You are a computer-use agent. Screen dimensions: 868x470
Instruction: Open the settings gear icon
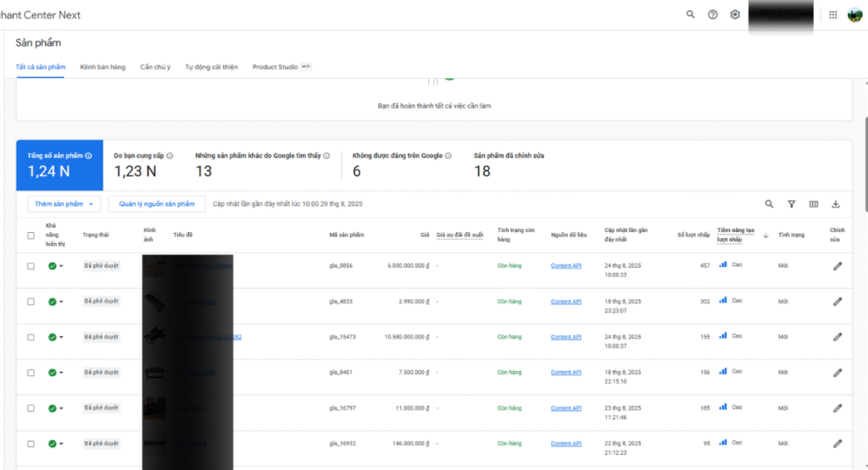click(735, 14)
